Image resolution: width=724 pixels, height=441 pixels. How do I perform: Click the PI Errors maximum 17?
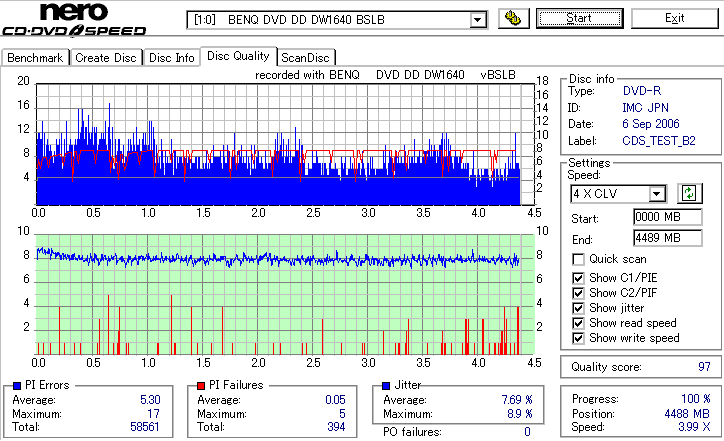click(x=153, y=414)
